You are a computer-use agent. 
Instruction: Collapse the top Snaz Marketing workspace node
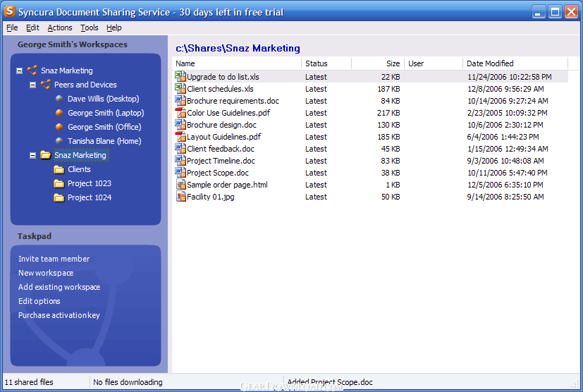click(x=19, y=71)
